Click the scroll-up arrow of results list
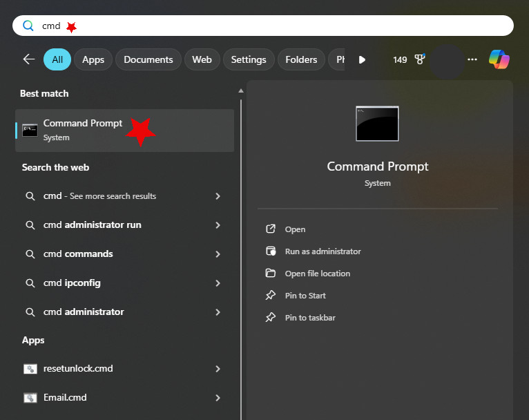This screenshot has width=529, height=420. [241, 90]
